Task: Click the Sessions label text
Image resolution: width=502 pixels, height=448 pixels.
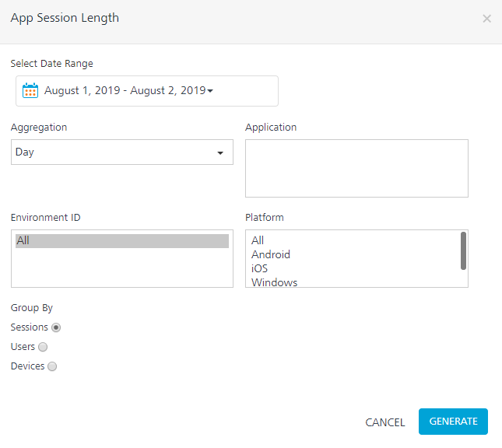Action: 29,327
